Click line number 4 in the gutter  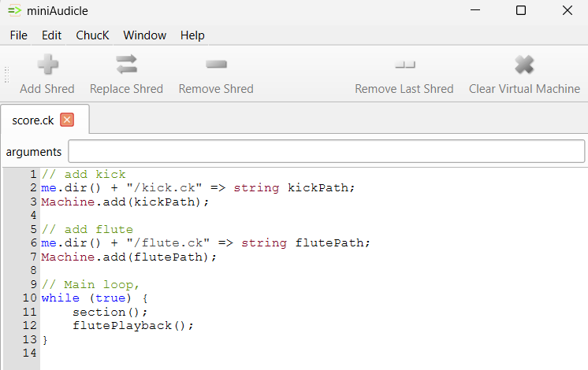point(33,216)
